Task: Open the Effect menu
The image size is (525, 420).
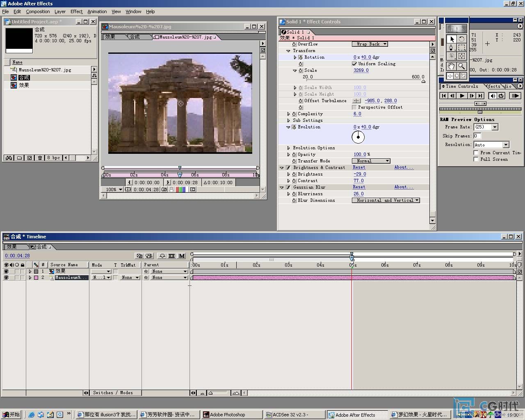Action: tap(76, 11)
